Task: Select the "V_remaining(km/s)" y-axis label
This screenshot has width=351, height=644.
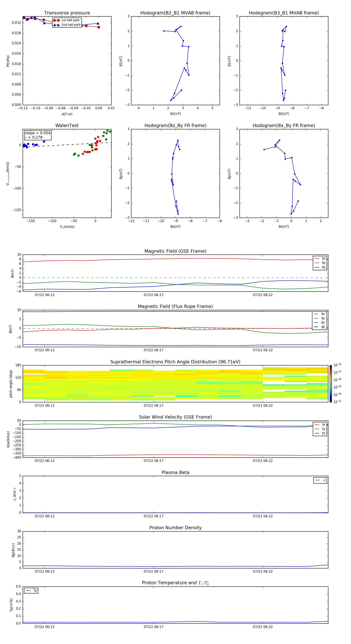Action: (8, 173)
